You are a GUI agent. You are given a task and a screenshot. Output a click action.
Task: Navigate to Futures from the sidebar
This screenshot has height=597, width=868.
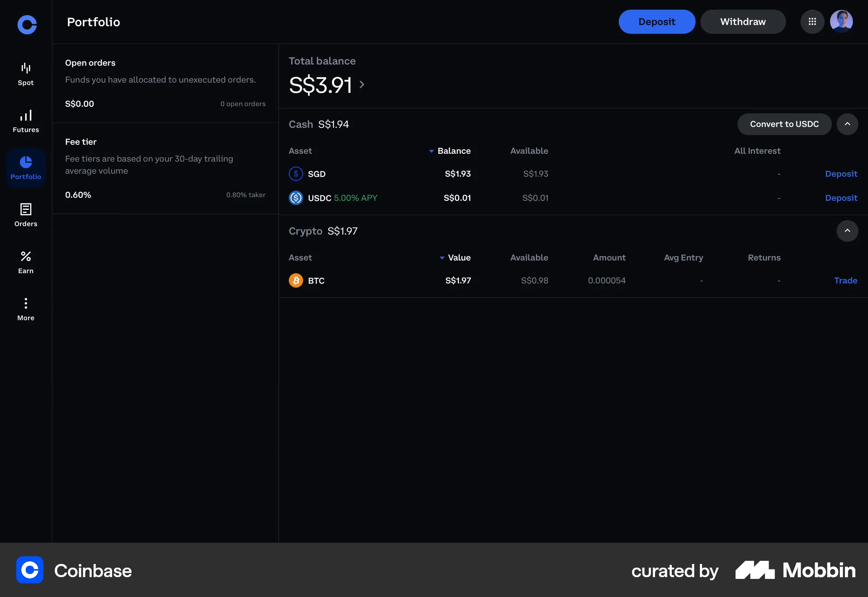pyautogui.click(x=25, y=120)
